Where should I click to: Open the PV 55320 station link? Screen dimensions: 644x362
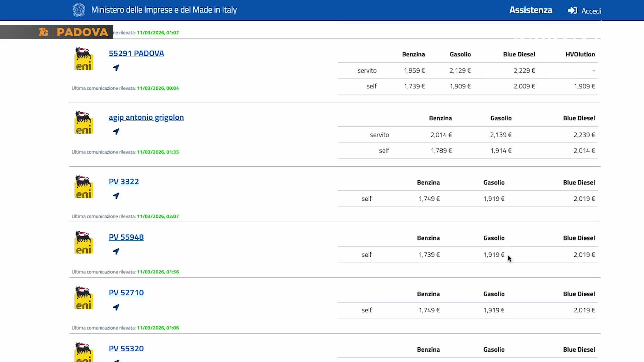point(126,349)
